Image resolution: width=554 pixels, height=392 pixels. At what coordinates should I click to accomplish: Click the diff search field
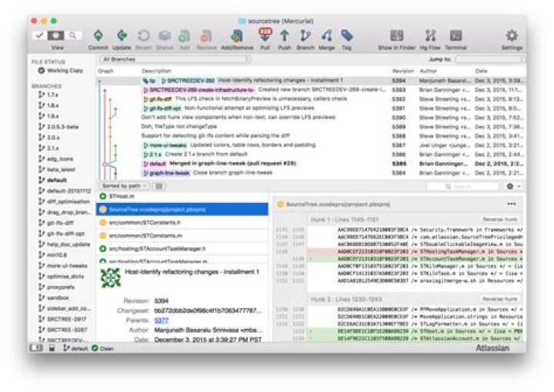pyautogui.click(x=462, y=186)
